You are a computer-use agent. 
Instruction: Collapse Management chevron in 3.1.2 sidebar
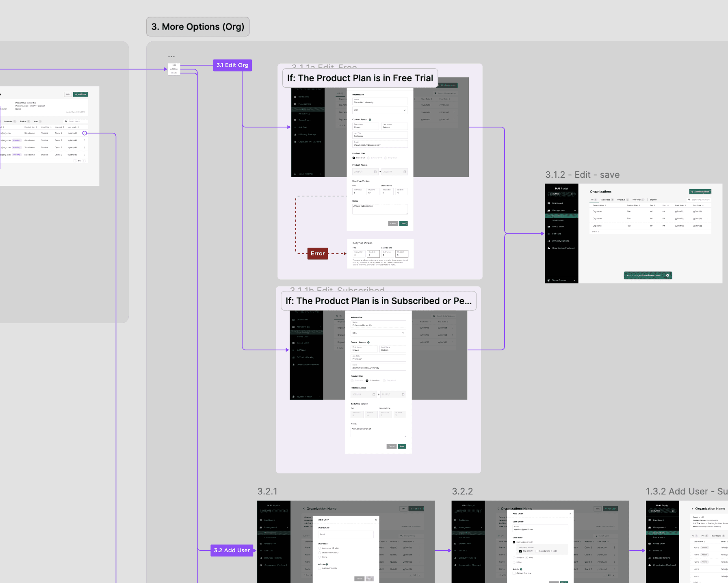click(x=575, y=210)
